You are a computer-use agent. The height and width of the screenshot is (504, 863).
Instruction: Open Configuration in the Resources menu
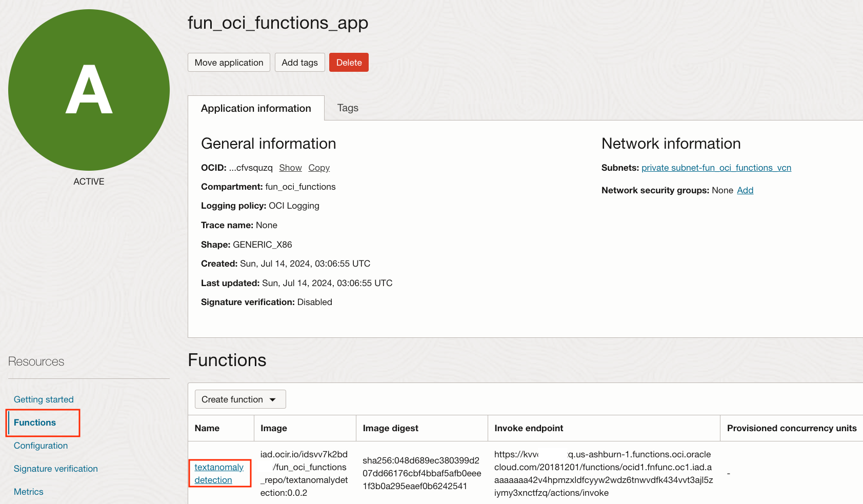[41, 446]
